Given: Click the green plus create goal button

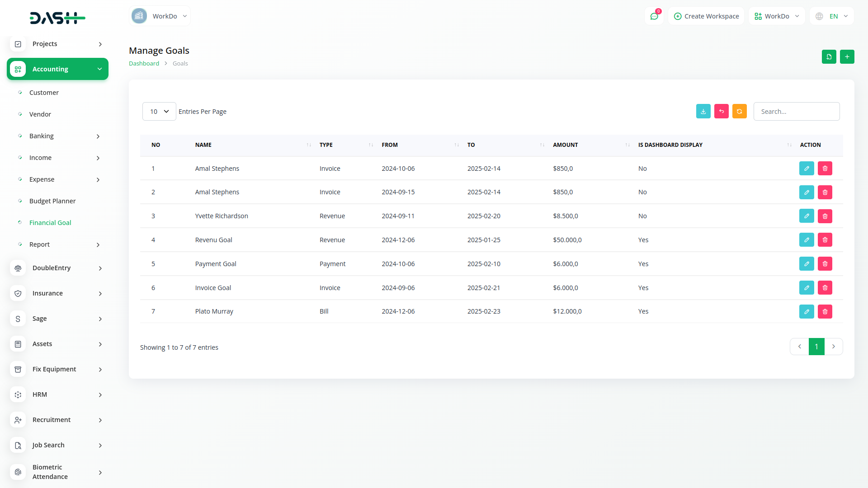Looking at the screenshot, I should point(847,56).
